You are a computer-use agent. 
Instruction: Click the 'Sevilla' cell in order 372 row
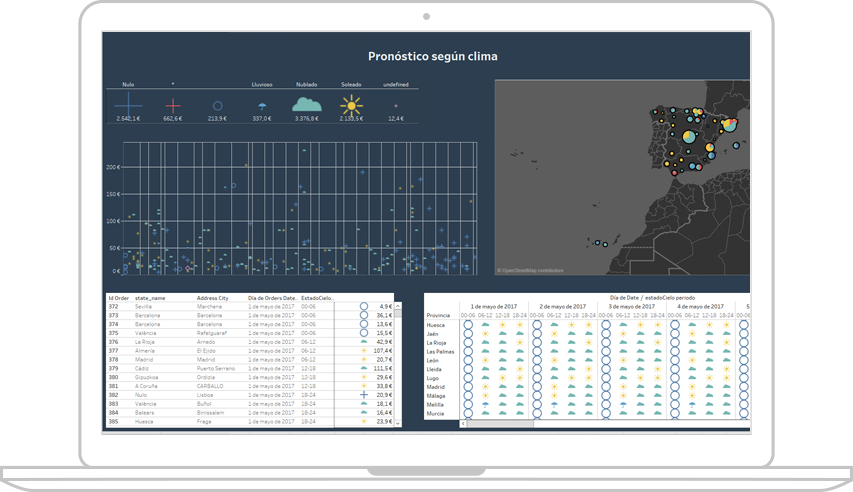[x=144, y=307]
